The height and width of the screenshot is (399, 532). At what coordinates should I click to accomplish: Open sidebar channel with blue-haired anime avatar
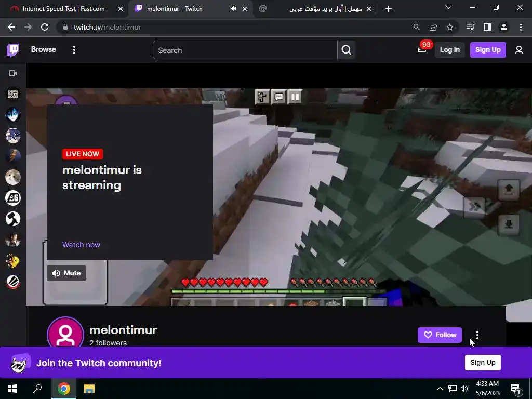pyautogui.click(x=13, y=115)
